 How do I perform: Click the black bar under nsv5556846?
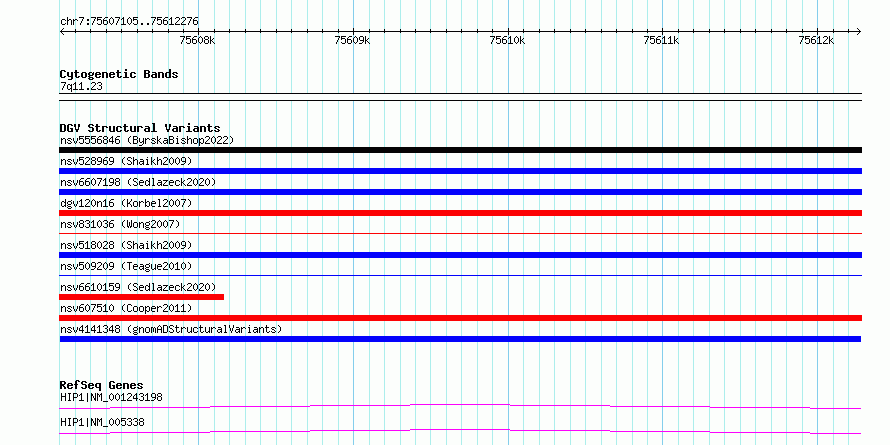click(x=460, y=150)
